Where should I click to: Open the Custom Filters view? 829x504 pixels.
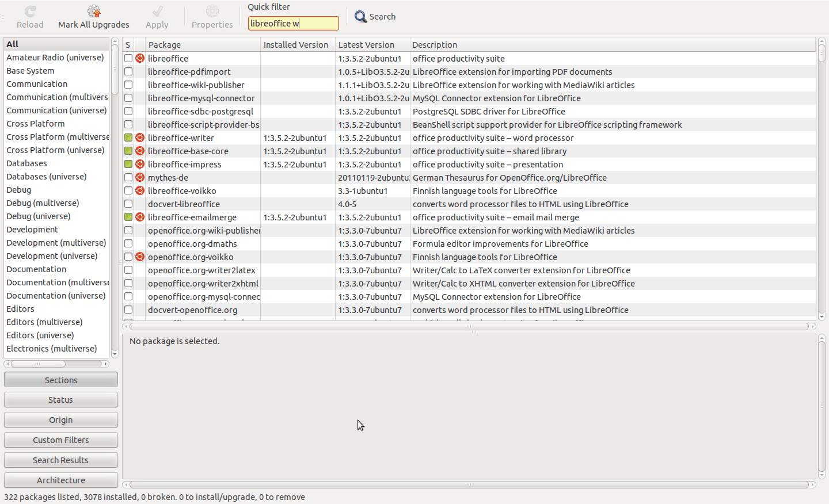(61, 440)
